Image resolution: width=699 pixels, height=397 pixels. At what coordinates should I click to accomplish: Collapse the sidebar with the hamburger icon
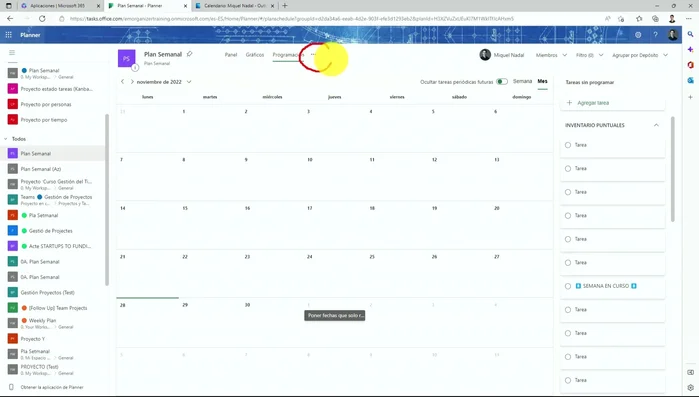pyautogui.click(x=12, y=53)
